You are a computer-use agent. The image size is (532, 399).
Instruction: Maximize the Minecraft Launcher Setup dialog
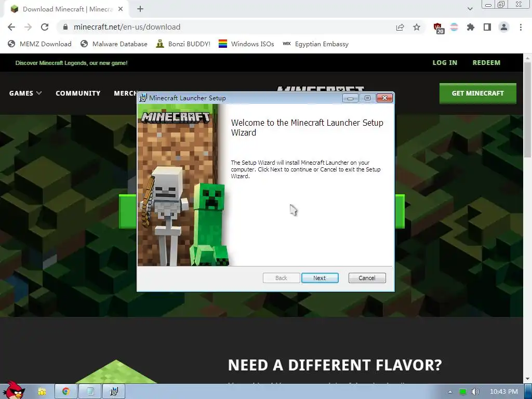pyautogui.click(x=367, y=98)
